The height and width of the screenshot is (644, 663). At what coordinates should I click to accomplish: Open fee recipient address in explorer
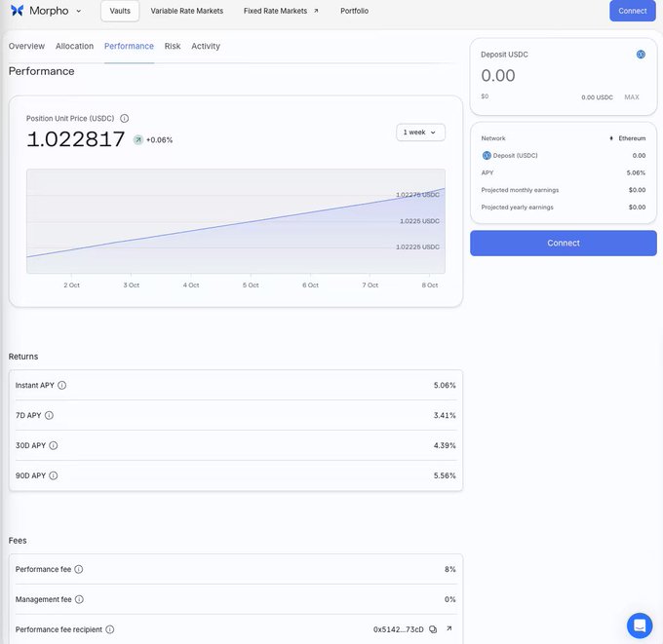tap(449, 628)
